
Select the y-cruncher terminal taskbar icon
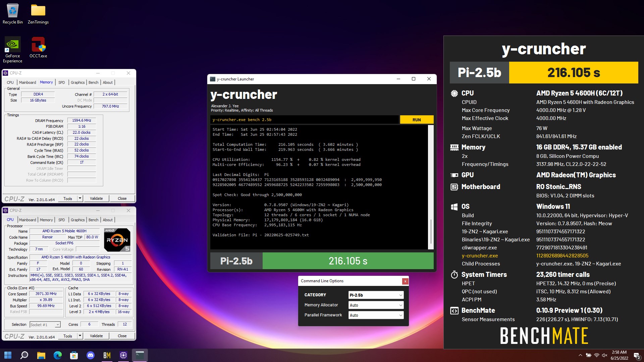coord(140,355)
